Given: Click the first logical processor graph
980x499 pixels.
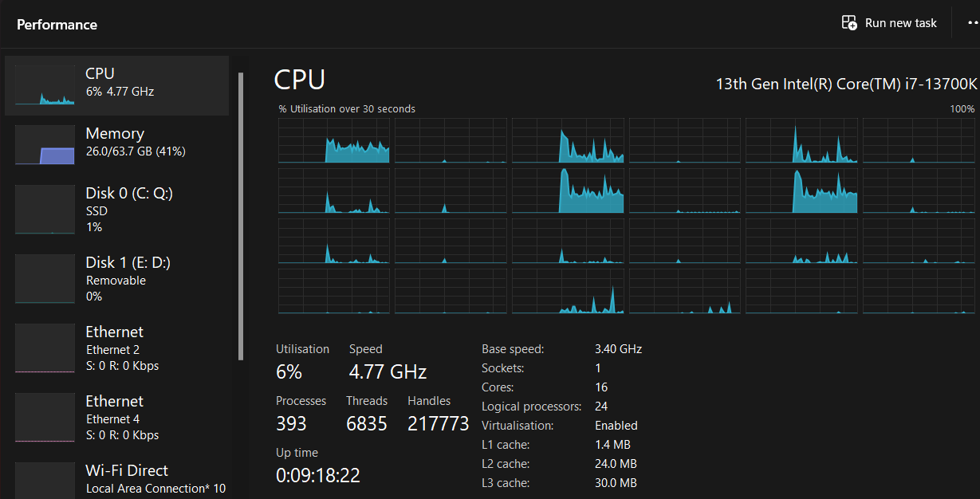Looking at the screenshot, I should tap(334, 141).
